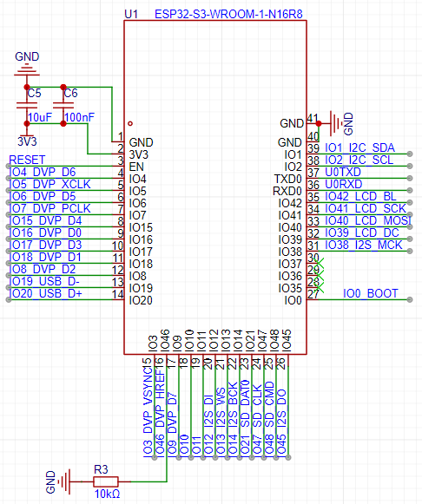Image resolution: width=422 pixels, height=504 pixels.
Task: Click the EN pin name inside U1
Action: 136,167
